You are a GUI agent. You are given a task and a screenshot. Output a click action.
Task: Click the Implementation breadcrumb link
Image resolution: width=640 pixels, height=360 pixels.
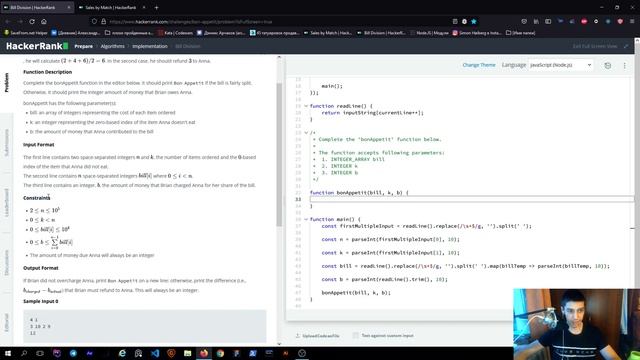150,46
